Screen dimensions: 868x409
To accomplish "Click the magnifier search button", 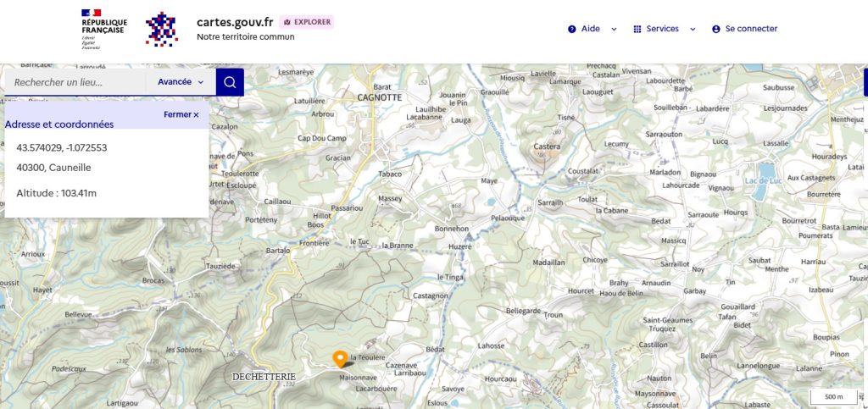I will (230, 82).
